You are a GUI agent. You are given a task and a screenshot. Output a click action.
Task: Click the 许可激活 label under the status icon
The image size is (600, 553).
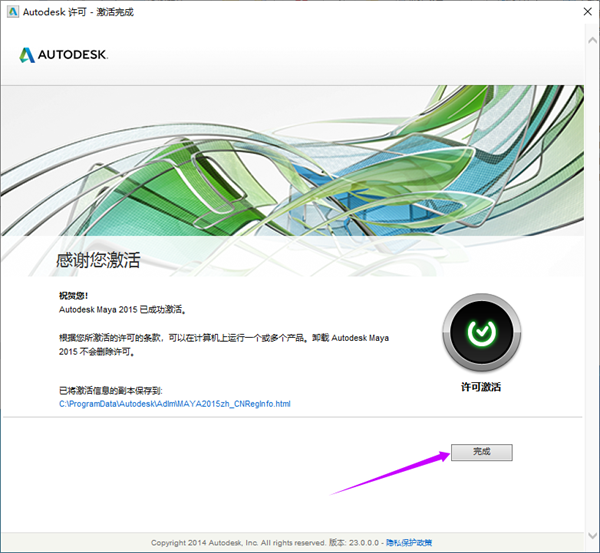(x=481, y=386)
